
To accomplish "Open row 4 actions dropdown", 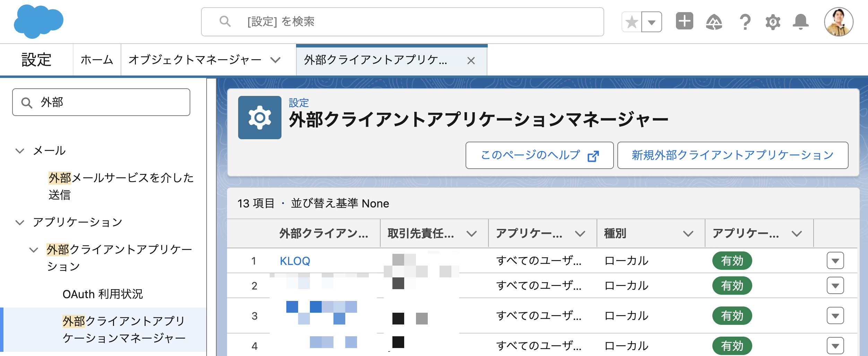I will coord(835,346).
